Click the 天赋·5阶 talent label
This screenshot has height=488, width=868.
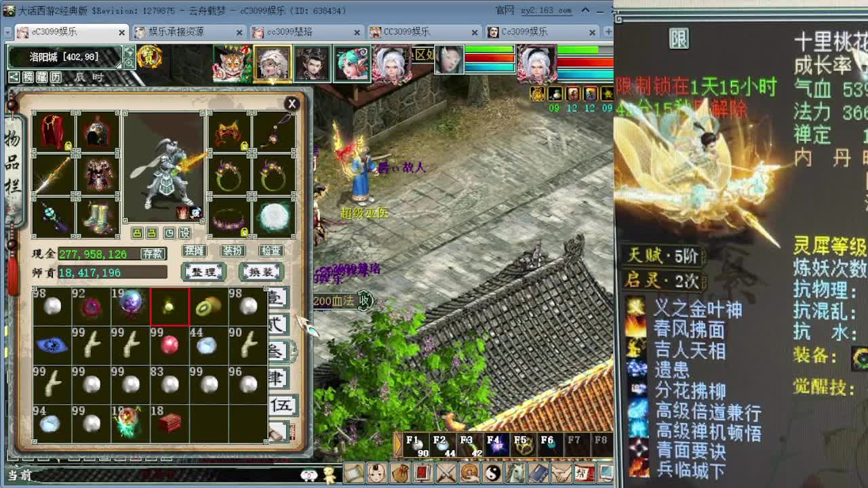(663, 256)
